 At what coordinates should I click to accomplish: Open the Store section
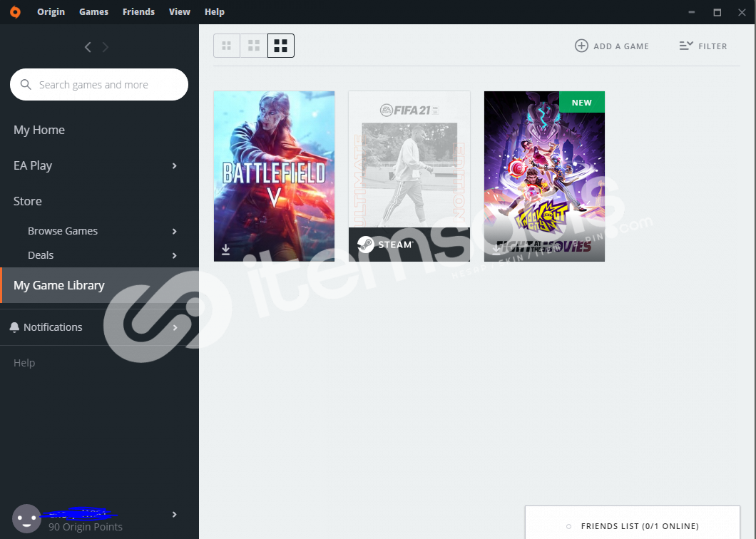point(28,201)
